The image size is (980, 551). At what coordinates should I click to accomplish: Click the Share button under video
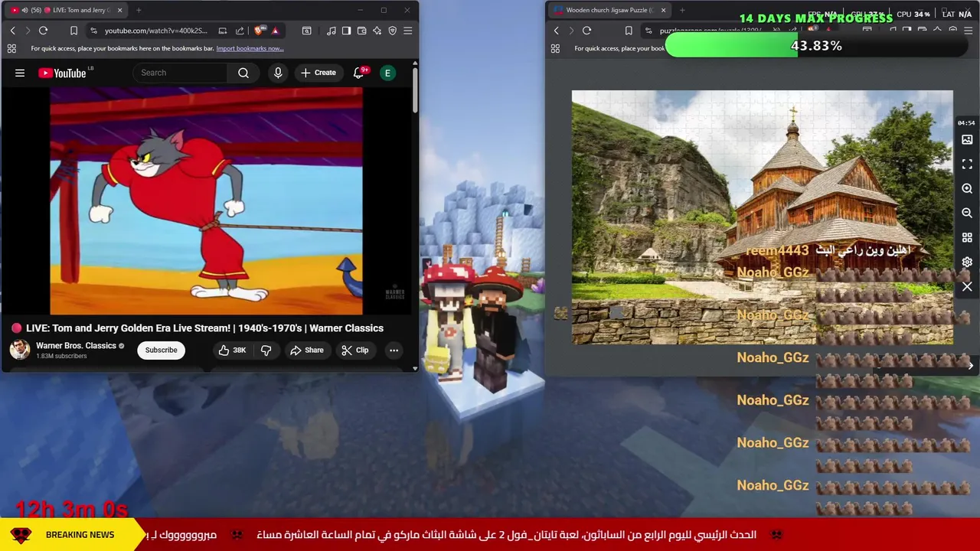306,350
